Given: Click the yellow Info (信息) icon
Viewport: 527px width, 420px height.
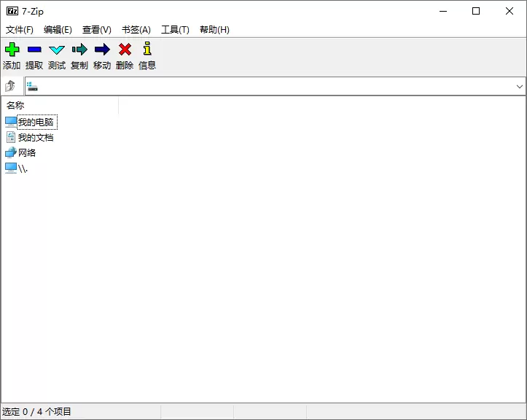Looking at the screenshot, I should (x=147, y=48).
